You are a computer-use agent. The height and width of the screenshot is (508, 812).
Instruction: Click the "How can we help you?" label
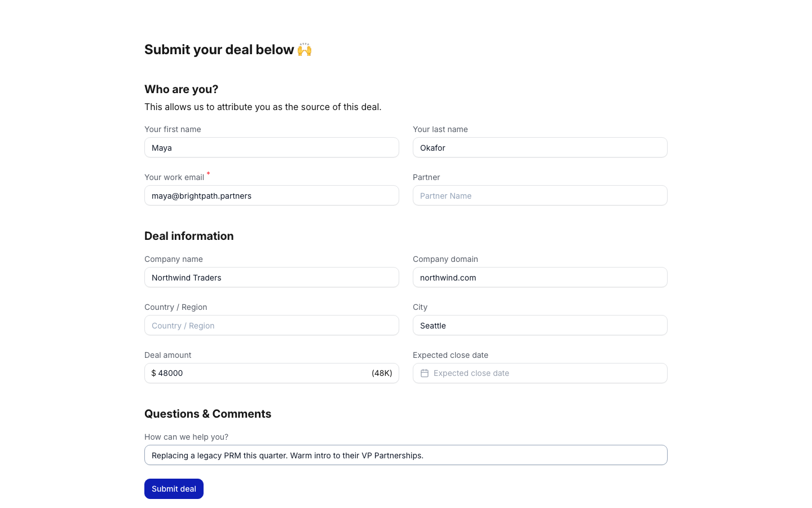[186, 437]
